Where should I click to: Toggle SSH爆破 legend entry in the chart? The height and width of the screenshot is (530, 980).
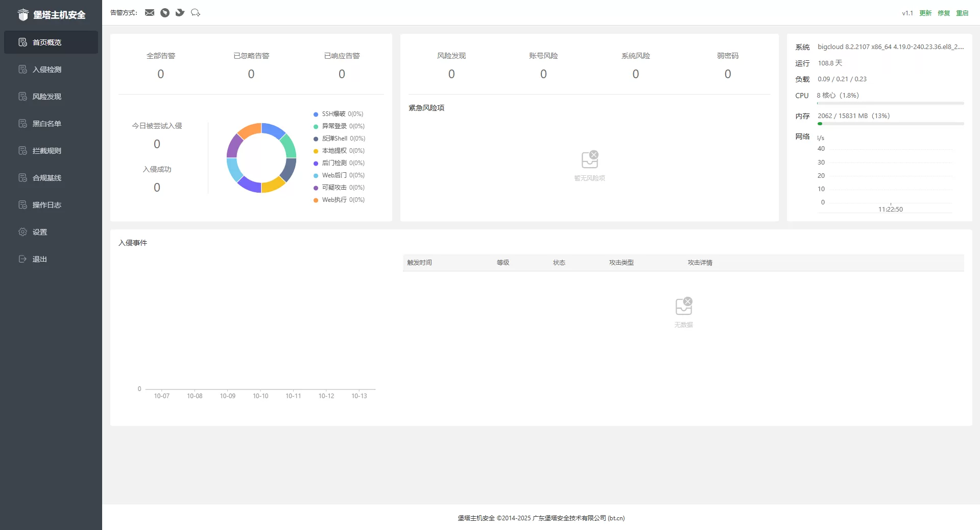[338, 114]
